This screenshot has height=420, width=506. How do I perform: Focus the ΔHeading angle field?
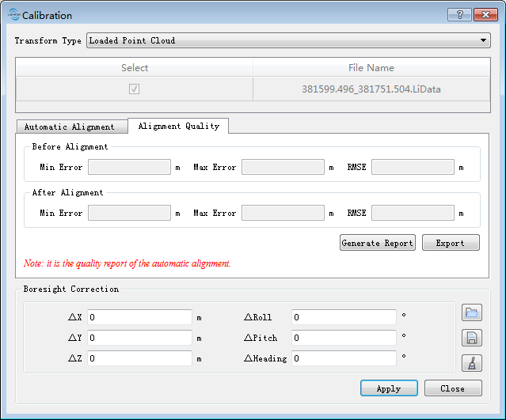(344, 358)
